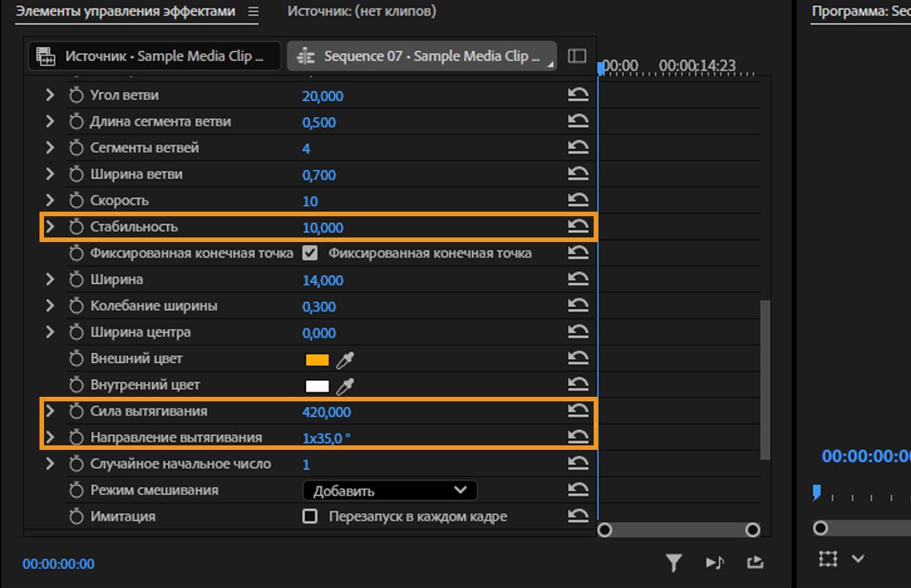Select the Sequence 07 - Sample Media Clip tab

421,56
